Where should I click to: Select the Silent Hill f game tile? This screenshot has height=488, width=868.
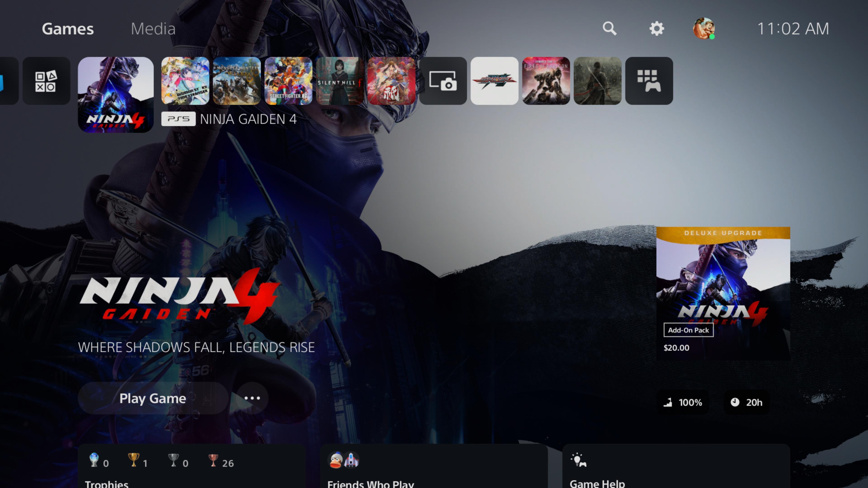pos(340,81)
